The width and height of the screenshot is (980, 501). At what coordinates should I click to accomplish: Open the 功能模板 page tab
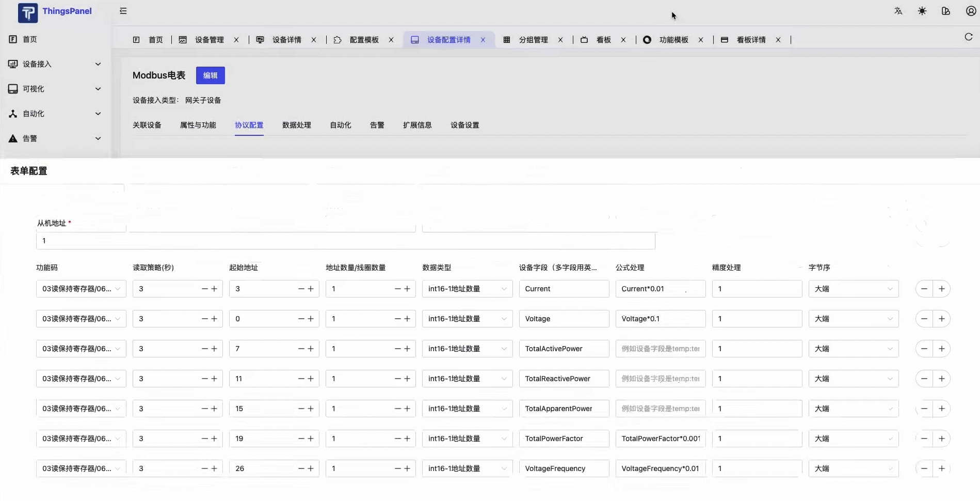pos(673,40)
